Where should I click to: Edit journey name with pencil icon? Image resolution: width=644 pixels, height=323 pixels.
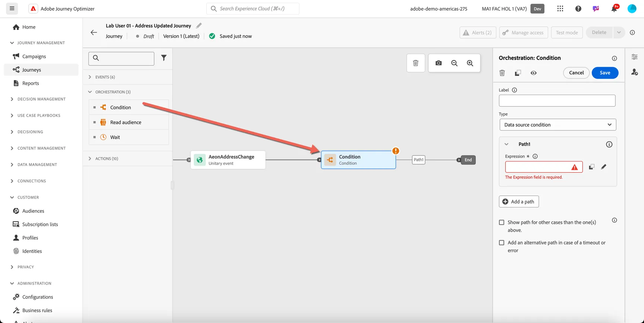coord(199,26)
